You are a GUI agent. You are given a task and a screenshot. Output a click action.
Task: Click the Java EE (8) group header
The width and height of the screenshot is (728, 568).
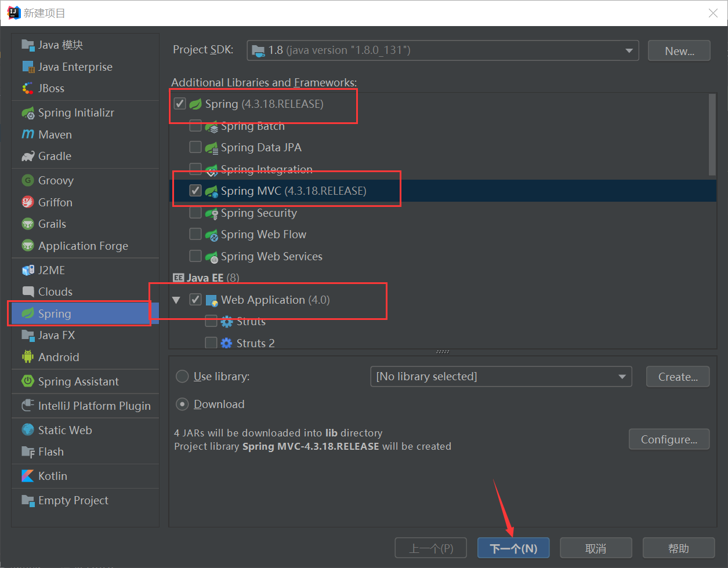click(205, 278)
